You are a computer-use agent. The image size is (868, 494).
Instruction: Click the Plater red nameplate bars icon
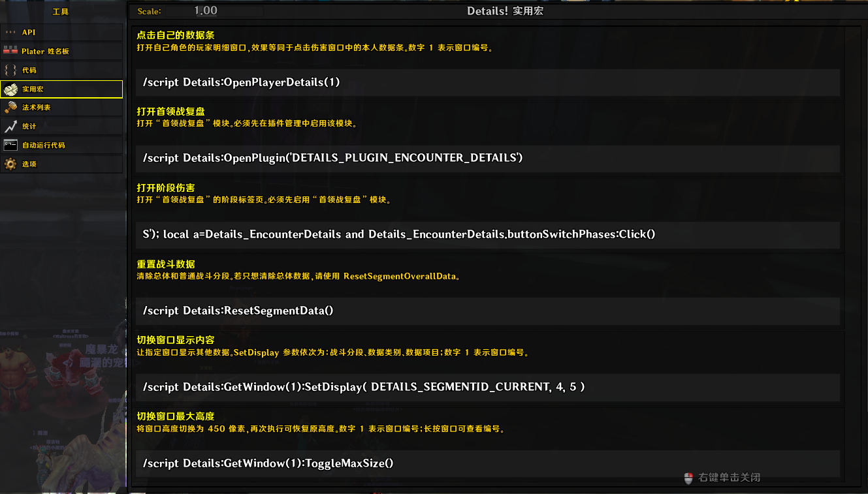(x=10, y=51)
